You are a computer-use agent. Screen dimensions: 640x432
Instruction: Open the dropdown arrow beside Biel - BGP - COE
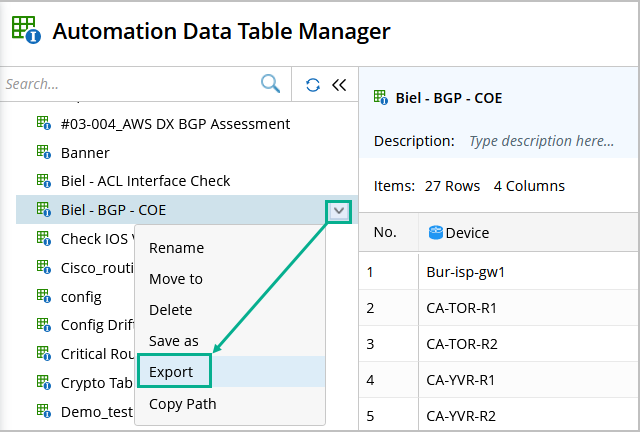point(339,210)
